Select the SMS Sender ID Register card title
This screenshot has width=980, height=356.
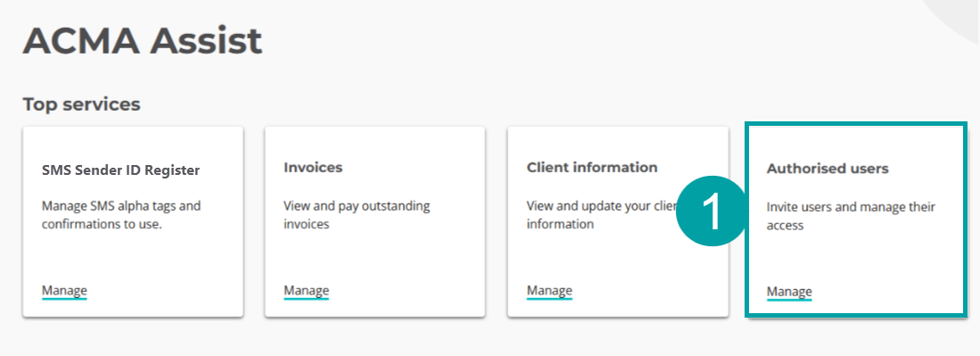click(120, 170)
